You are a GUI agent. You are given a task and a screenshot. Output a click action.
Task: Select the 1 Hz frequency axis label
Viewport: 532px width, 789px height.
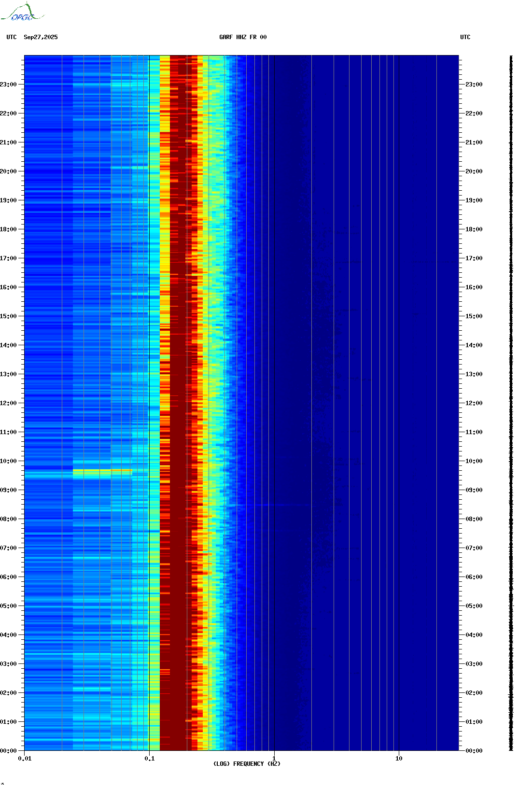click(x=274, y=759)
